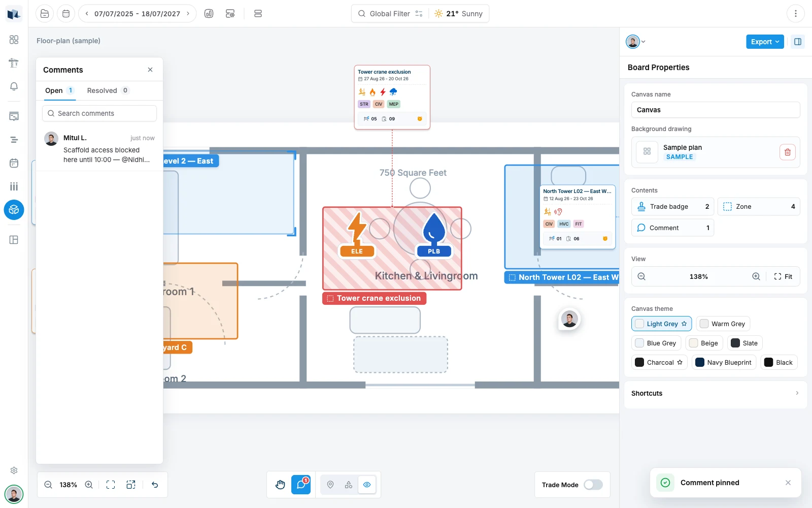The height and width of the screenshot is (508, 812).
Task: Zoom out using the bottom-left magnifier
Action: point(48,485)
